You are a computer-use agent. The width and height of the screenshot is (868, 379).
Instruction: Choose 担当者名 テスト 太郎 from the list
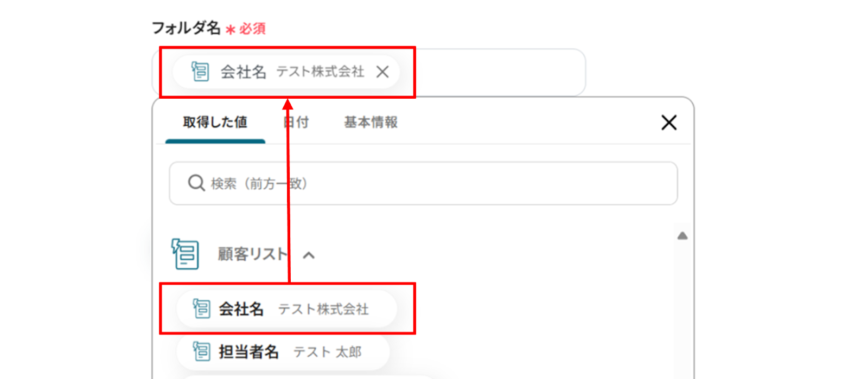[x=290, y=352]
